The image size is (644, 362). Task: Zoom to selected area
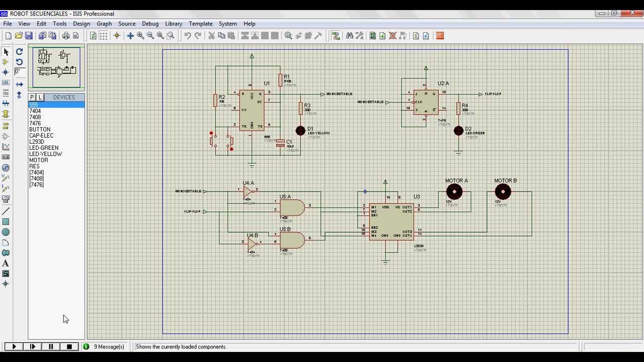(171, 36)
